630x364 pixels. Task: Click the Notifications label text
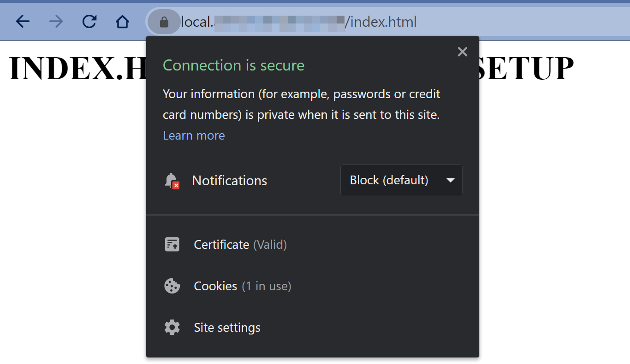[229, 181]
